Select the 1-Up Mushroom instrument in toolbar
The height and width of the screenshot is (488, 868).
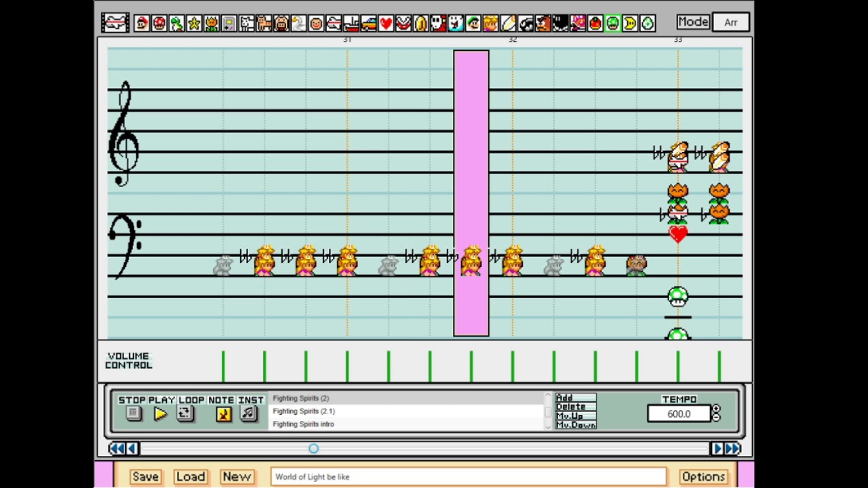pos(613,24)
